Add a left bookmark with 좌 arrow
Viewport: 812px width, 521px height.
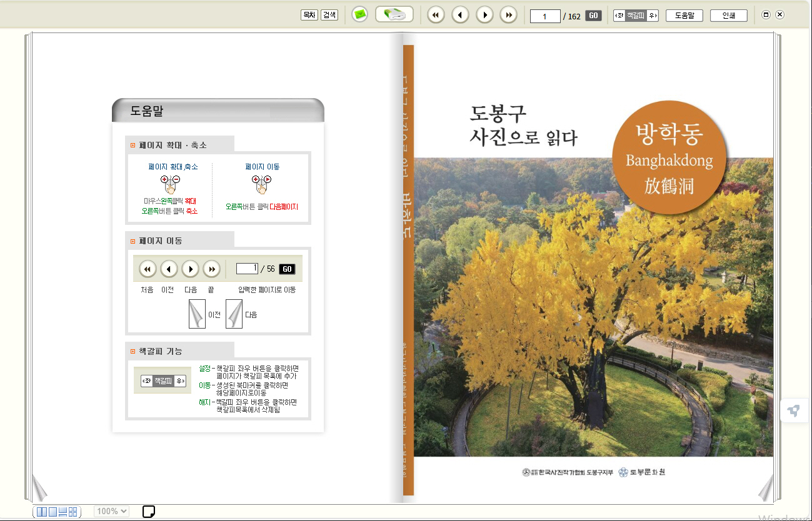(619, 16)
